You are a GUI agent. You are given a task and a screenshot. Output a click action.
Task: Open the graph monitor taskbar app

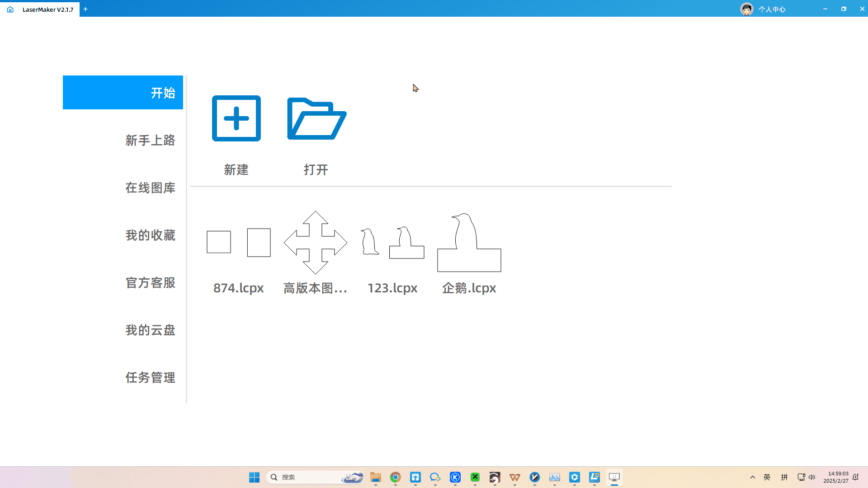[555, 477]
